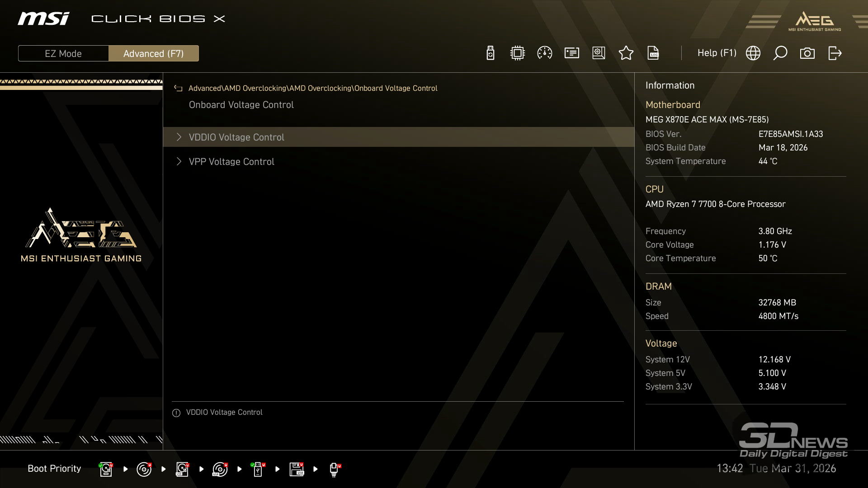The height and width of the screenshot is (488, 868).
Task: Expand VPP Voltage Control submenu
Action: click(231, 162)
